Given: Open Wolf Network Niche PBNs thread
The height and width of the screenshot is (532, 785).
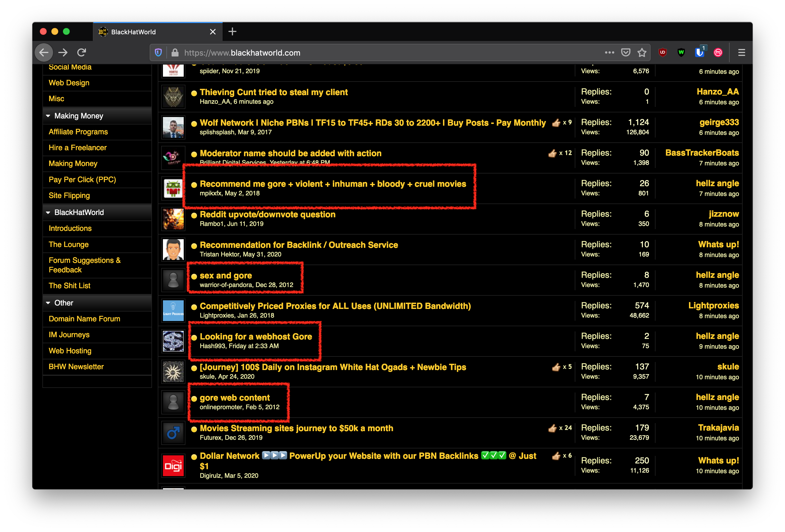Looking at the screenshot, I should click(373, 123).
